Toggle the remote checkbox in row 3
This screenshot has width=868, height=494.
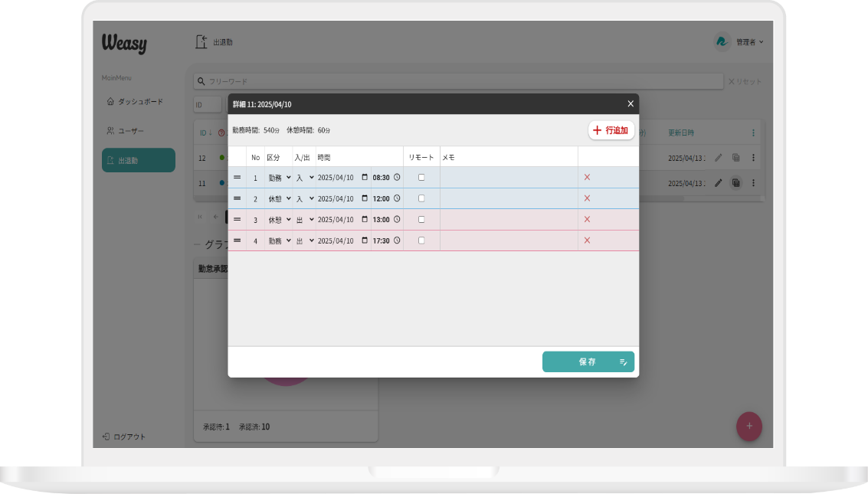click(421, 220)
